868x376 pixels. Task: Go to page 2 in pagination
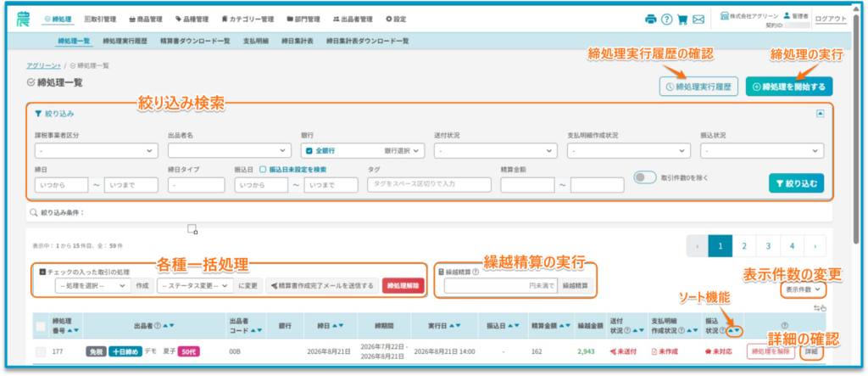744,245
